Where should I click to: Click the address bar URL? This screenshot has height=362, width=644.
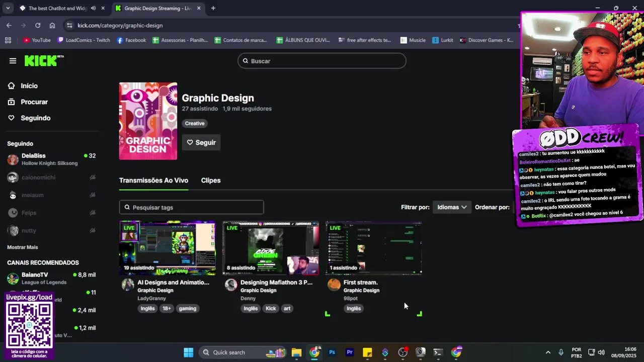(x=120, y=25)
